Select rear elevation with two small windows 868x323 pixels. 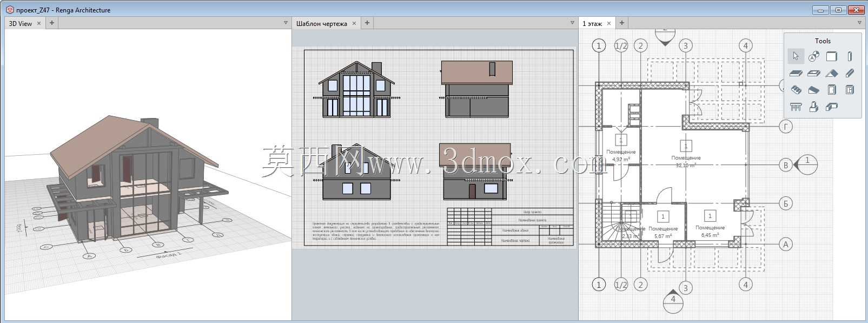(356, 173)
